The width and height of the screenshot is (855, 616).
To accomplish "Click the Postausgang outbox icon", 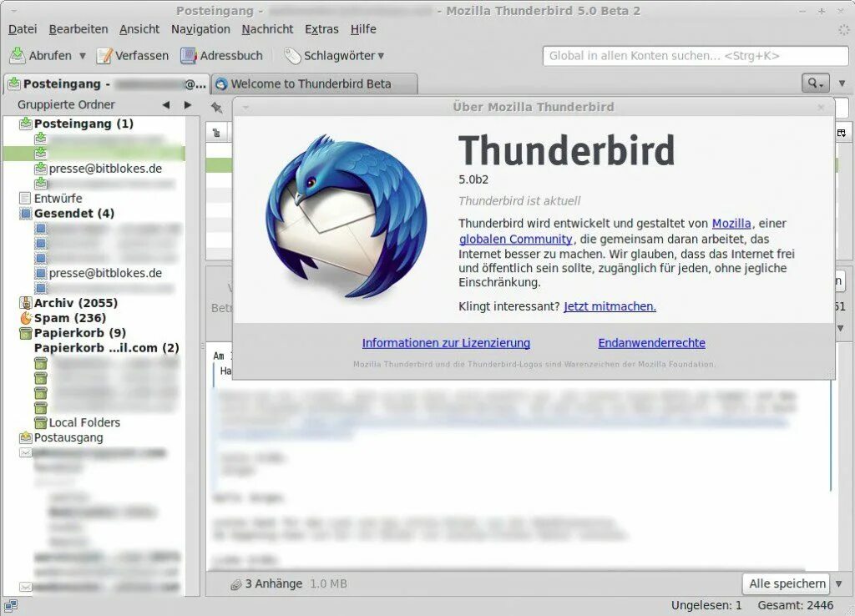I will 26,437.
